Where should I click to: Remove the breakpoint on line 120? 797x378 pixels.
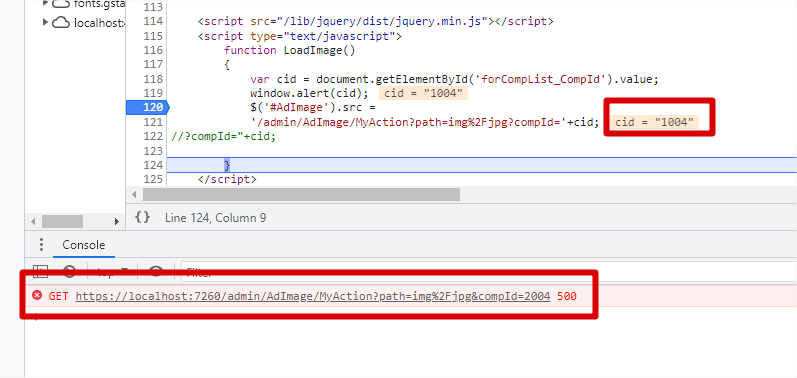click(x=147, y=108)
